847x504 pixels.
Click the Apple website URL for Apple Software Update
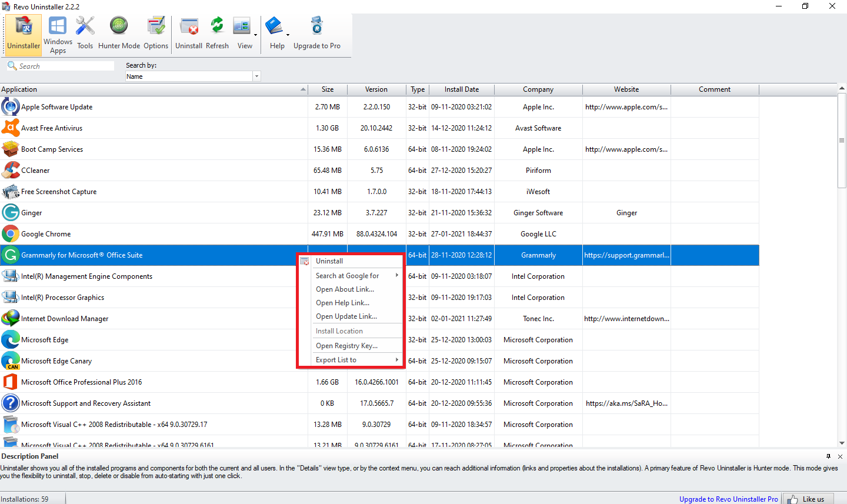click(x=626, y=107)
